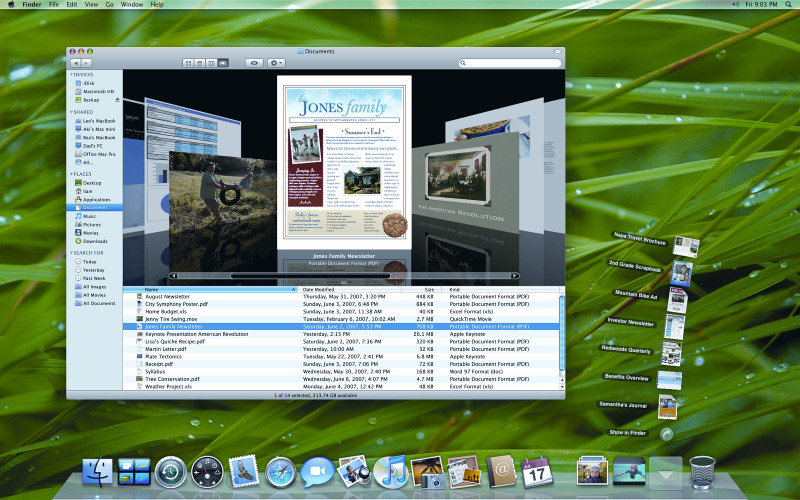
Task: Open Address Book in the Dock
Action: 501,471
